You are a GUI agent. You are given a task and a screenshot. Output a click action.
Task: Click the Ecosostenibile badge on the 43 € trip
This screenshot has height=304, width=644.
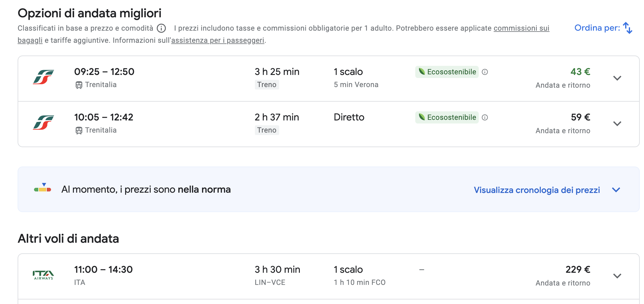point(447,72)
